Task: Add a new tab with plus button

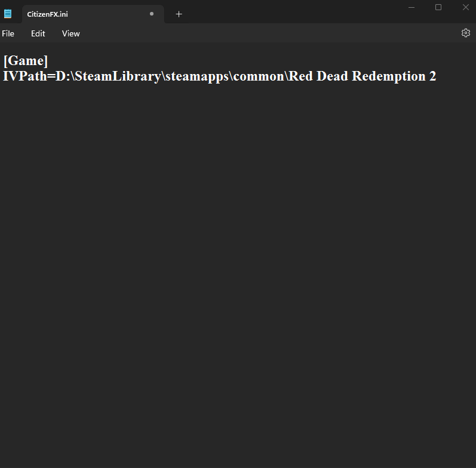Action: 179,14
